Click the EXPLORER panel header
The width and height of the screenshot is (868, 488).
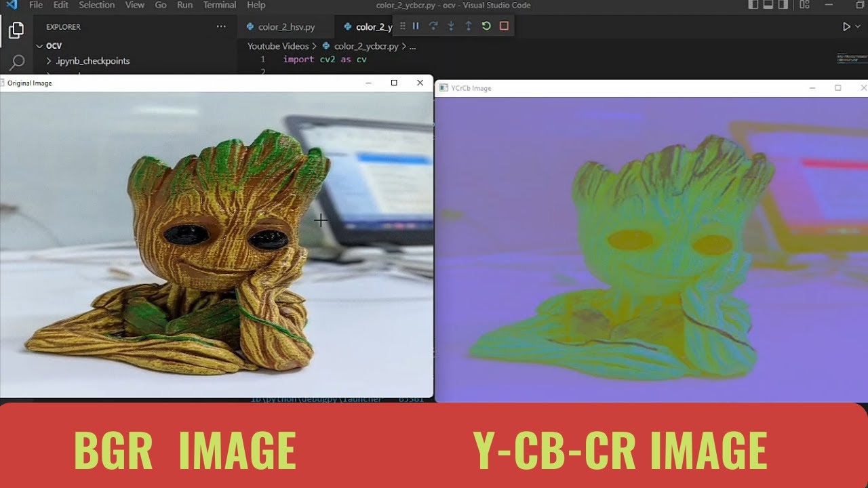point(63,27)
